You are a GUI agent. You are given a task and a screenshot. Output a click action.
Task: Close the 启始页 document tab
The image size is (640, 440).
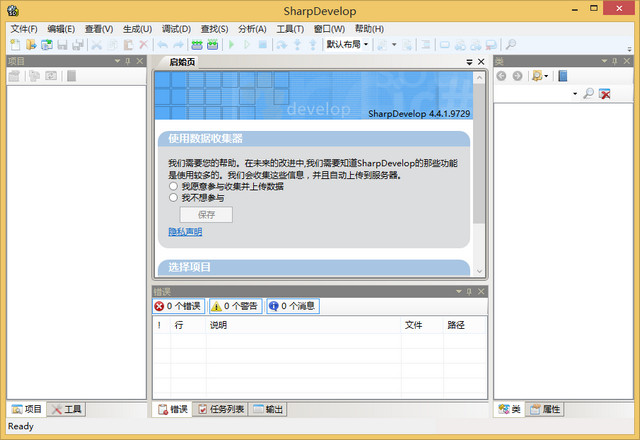(481, 62)
